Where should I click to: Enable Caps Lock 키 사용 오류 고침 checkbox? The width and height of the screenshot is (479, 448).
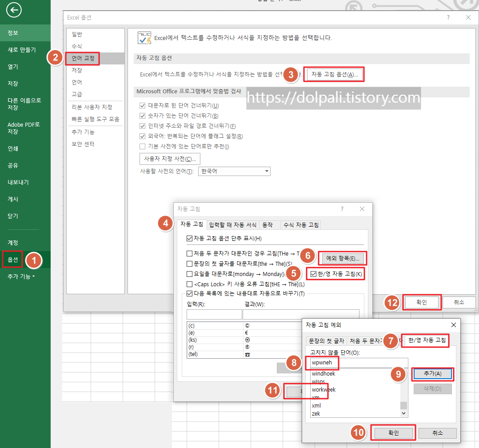pyautogui.click(x=189, y=284)
